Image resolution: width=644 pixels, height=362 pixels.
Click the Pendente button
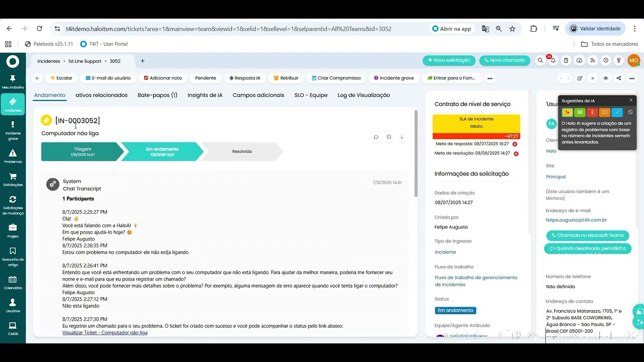206,78
